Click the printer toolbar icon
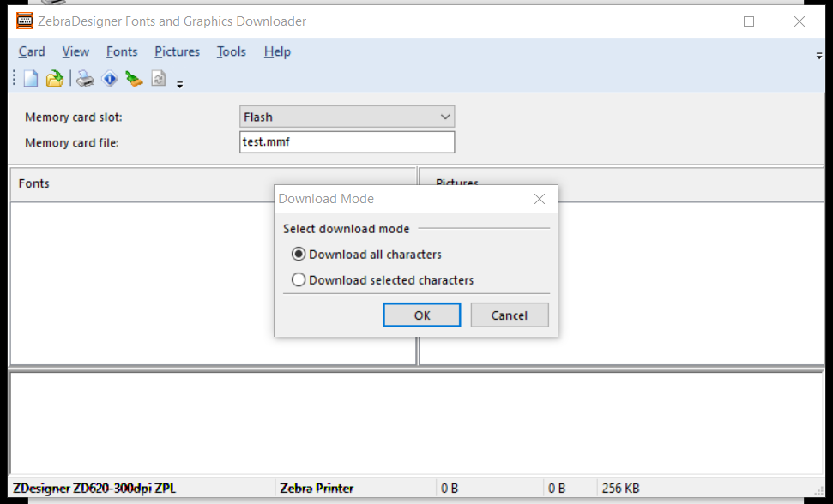 click(x=85, y=79)
